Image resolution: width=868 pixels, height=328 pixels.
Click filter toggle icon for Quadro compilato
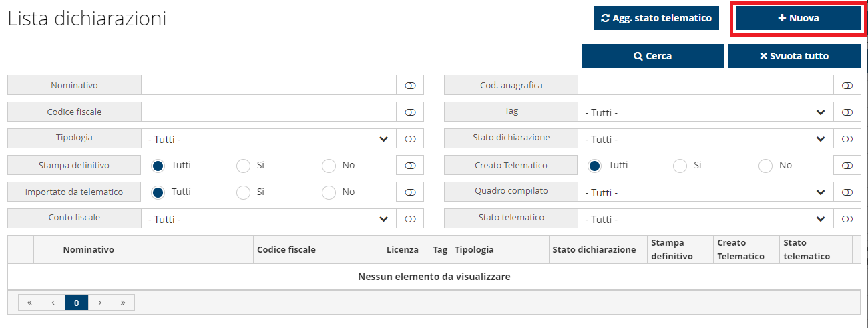[847, 192]
